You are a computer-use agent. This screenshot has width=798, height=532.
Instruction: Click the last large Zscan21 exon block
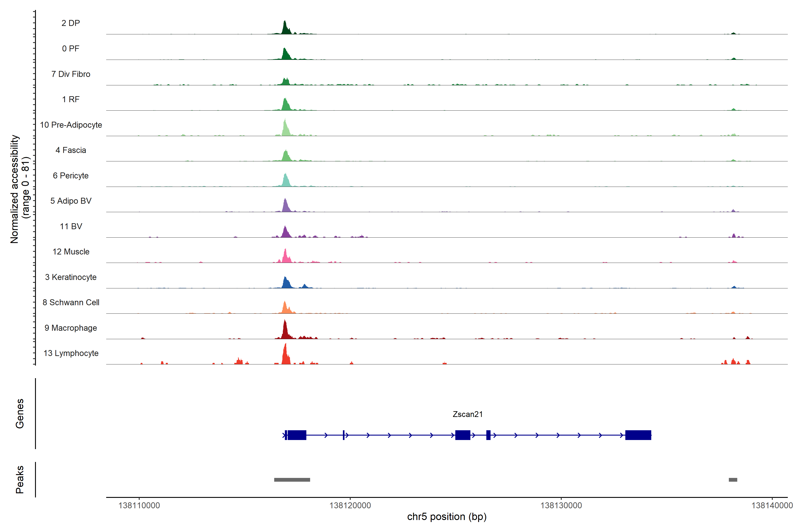(638, 435)
